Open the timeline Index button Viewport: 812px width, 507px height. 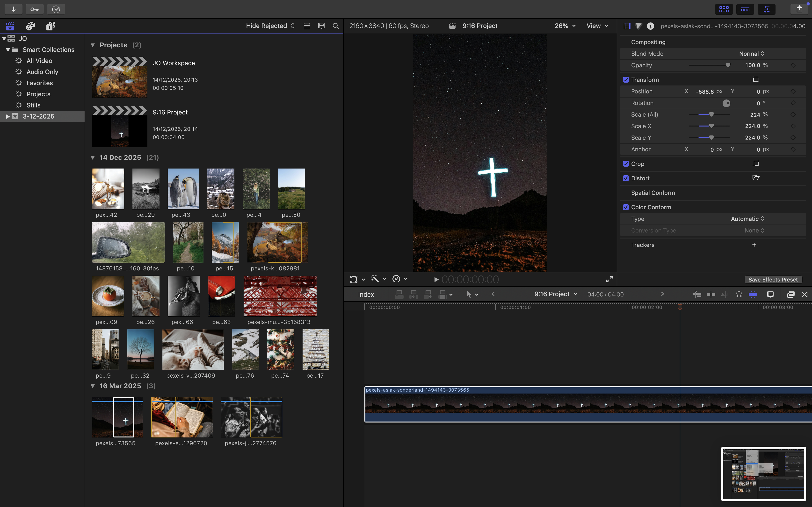coord(366,294)
